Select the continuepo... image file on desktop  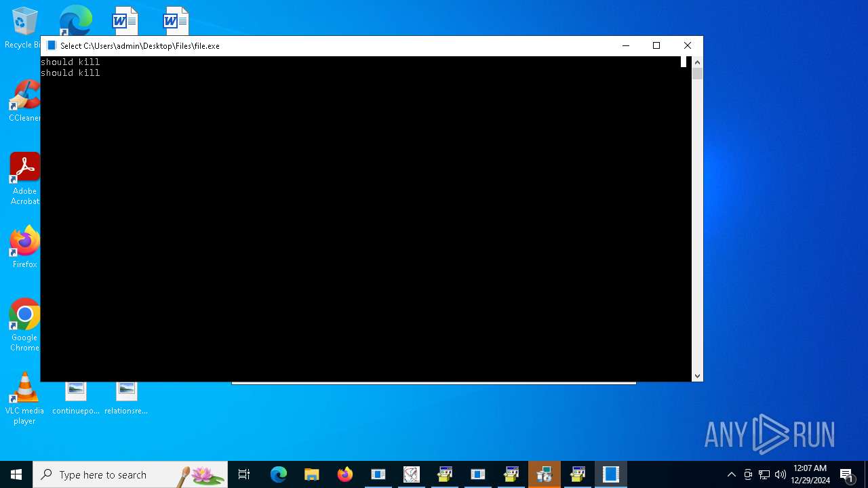(x=75, y=399)
